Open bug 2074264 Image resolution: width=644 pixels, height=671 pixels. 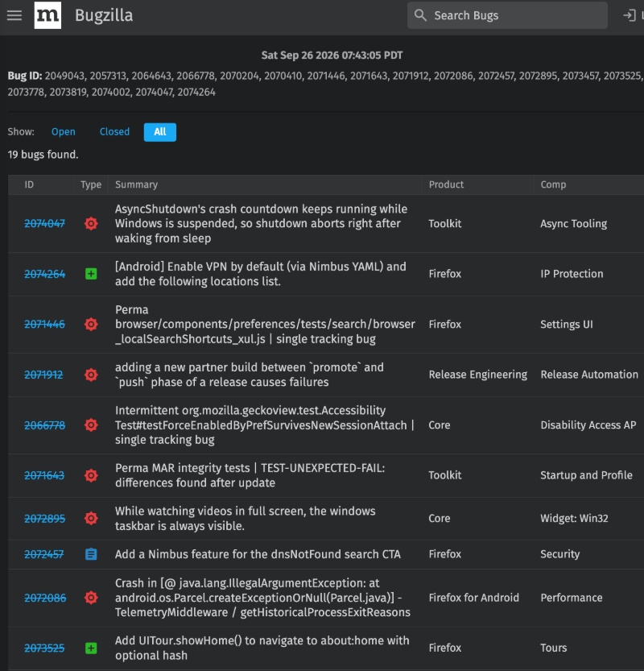click(x=44, y=274)
